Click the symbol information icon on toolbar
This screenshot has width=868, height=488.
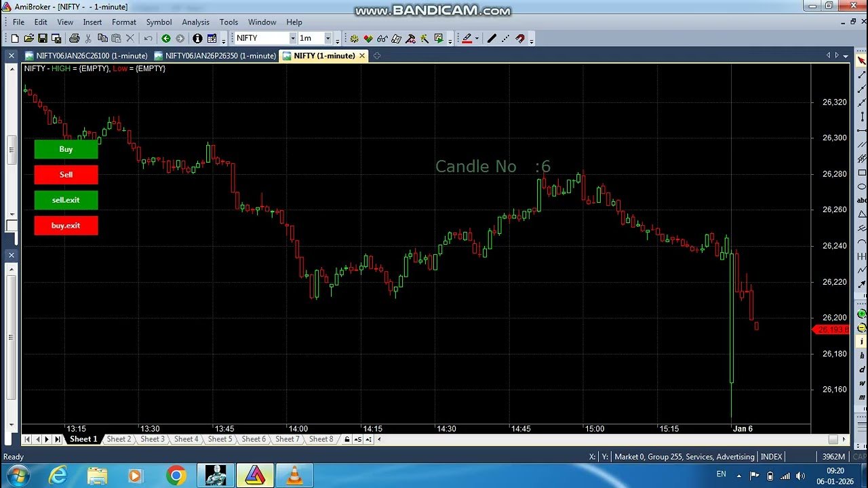point(196,38)
